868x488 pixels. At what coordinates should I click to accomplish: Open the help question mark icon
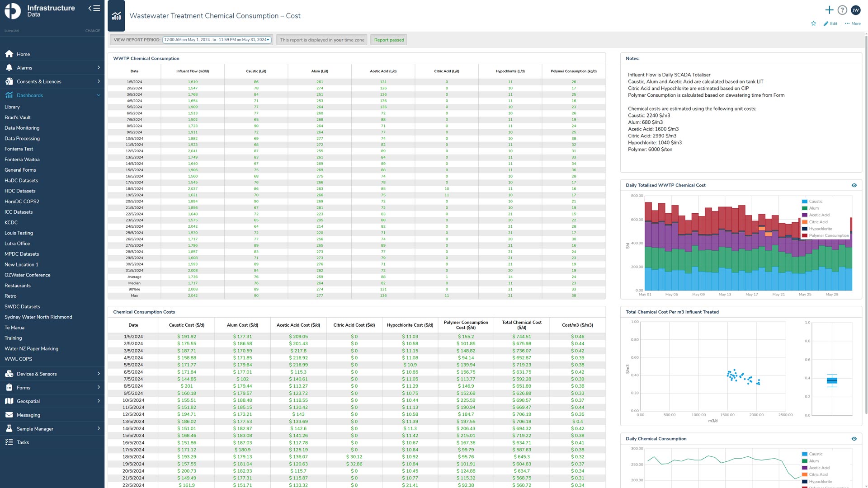[x=842, y=10]
